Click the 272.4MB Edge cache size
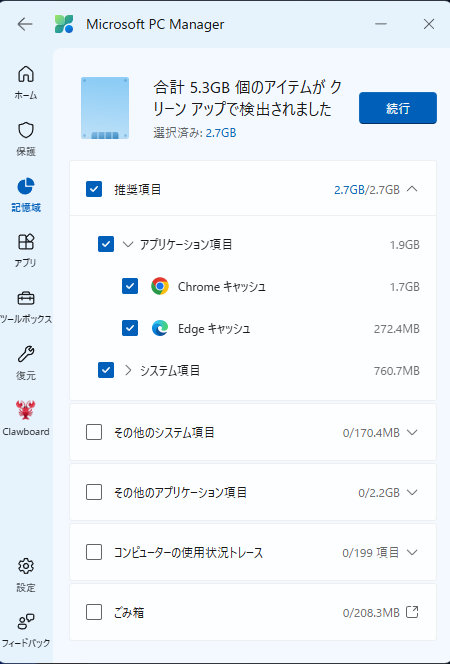The width and height of the screenshot is (450, 664). tap(397, 329)
